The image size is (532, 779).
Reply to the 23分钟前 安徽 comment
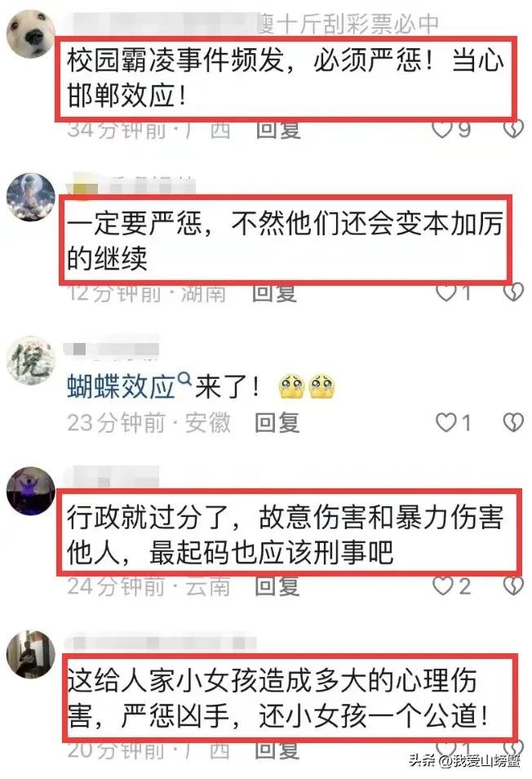277,423
